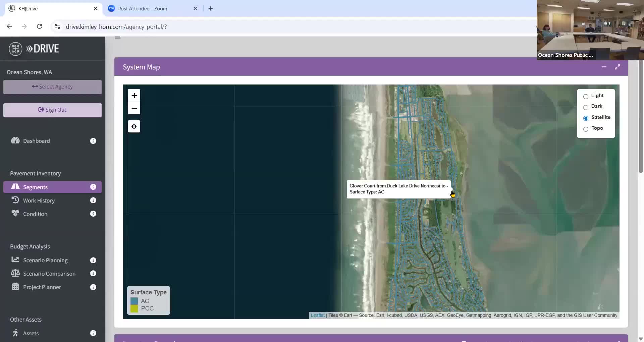Image resolution: width=644 pixels, height=342 pixels.
Task: Toggle the sidebar hamburger menu
Action: click(x=117, y=38)
